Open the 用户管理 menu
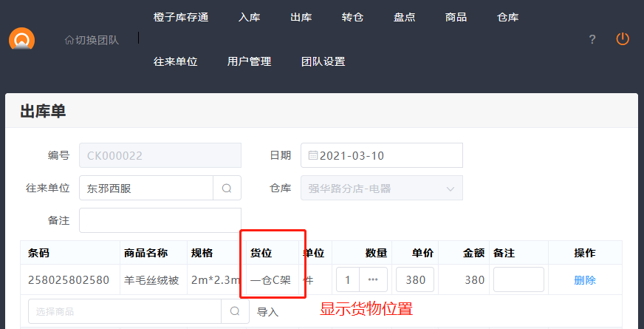 point(250,61)
